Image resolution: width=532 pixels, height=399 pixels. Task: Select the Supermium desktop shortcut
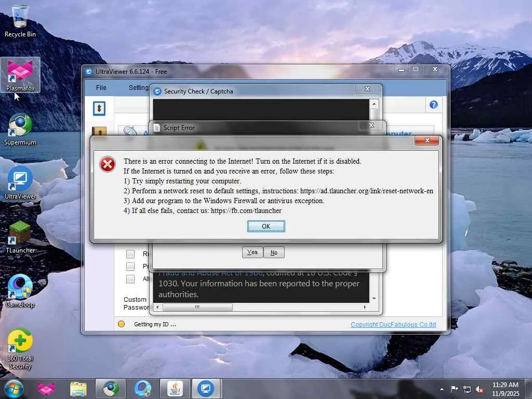[x=20, y=129]
